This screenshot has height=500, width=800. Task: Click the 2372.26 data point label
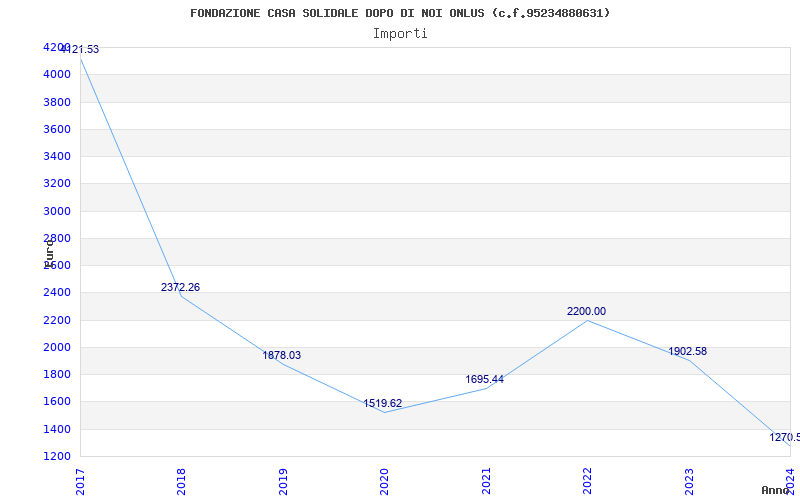(x=180, y=287)
